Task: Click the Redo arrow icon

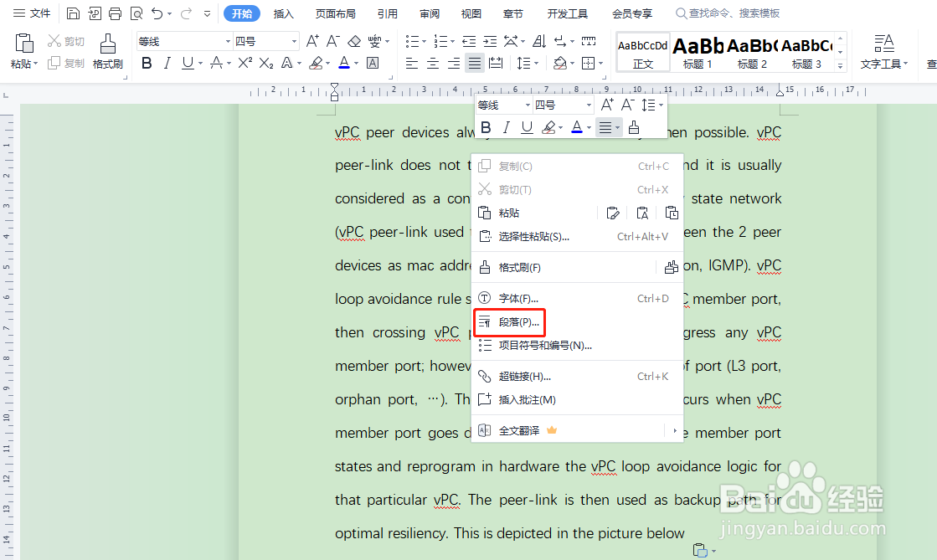Action: (187, 13)
